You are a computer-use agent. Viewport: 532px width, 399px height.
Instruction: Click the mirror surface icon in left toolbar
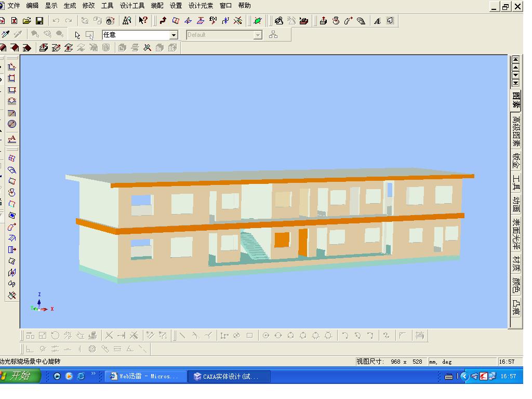tap(12, 272)
